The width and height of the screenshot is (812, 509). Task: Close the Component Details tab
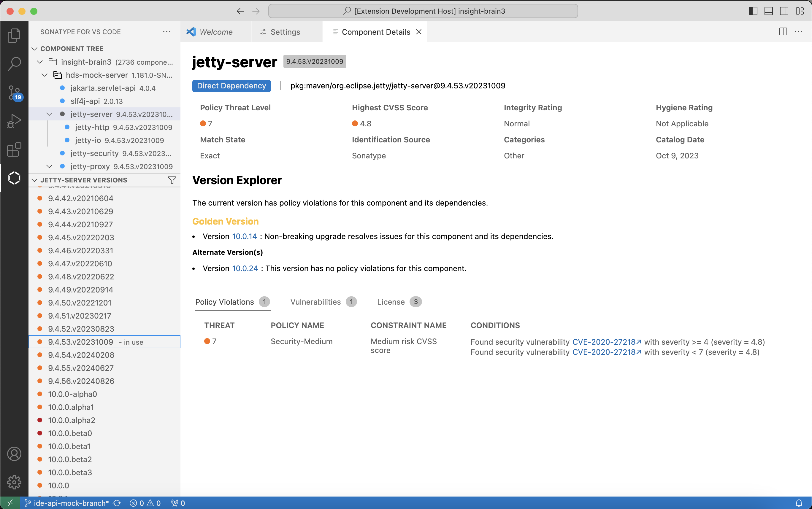[419, 32]
